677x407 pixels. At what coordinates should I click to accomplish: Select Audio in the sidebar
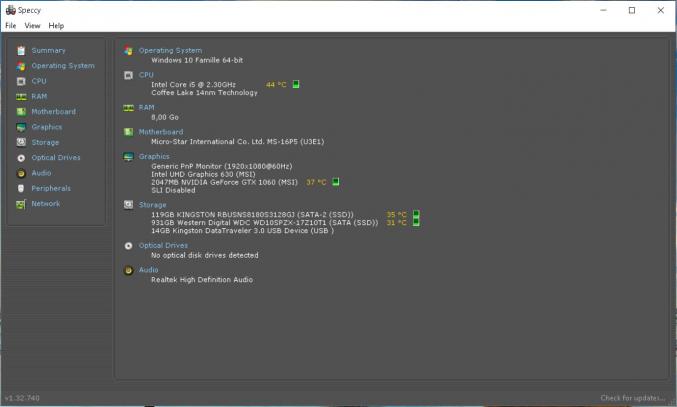pyautogui.click(x=41, y=173)
